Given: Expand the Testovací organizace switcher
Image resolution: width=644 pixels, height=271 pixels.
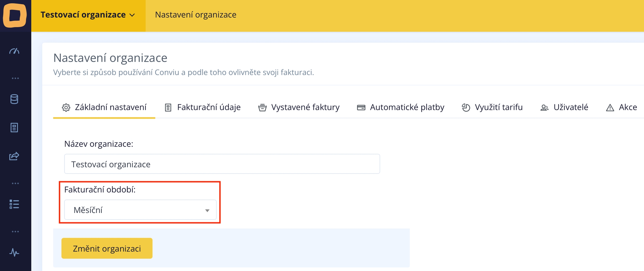Looking at the screenshot, I should pyautogui.click(x=88, y=15).
